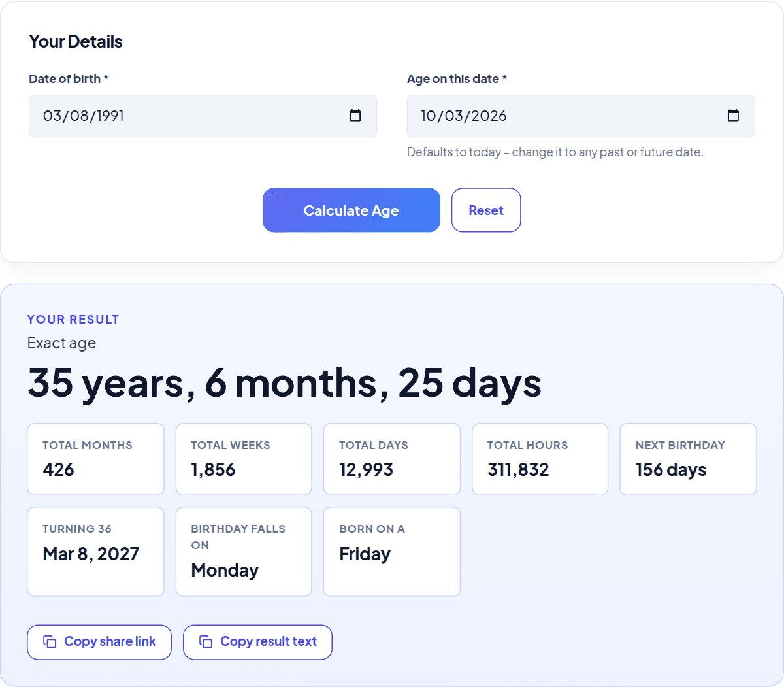The width and height of the screenshot is (784, 687).
Task: Copy share link label
Action: [x=110, y=642]
